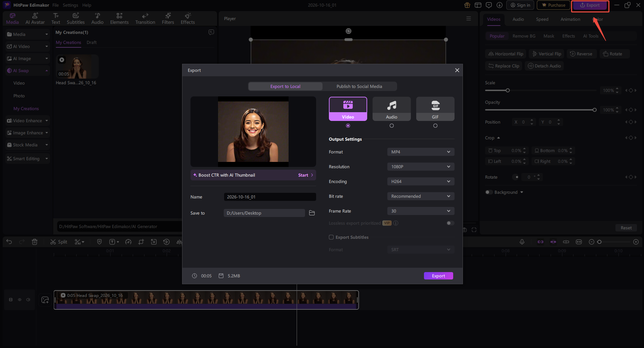Open the Settings menu
The image size is (644, 348).
coord(70,5)
